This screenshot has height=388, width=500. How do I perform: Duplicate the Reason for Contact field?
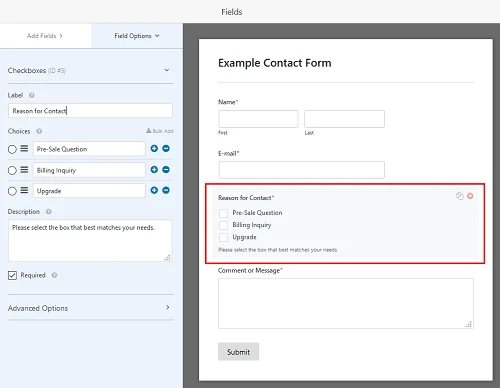[460, 196]
